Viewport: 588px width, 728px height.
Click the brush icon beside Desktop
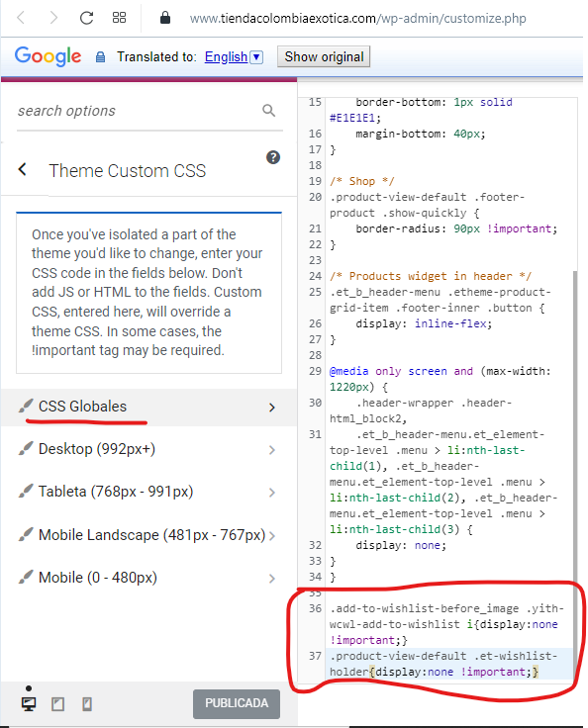[26, 448]
